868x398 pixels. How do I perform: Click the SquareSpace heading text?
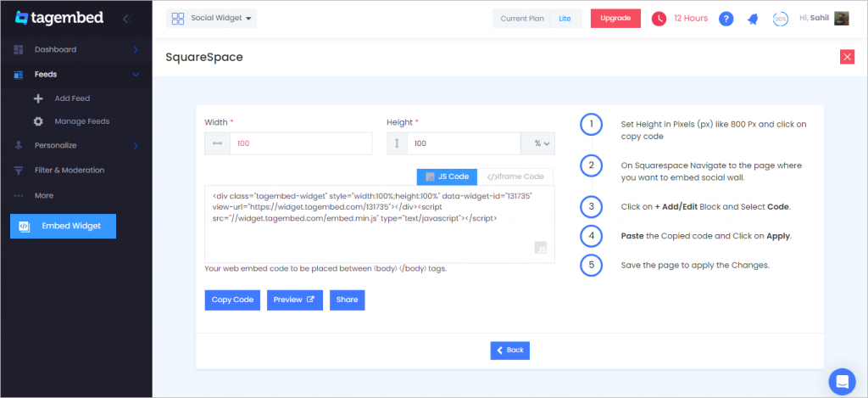click(204, 57)
